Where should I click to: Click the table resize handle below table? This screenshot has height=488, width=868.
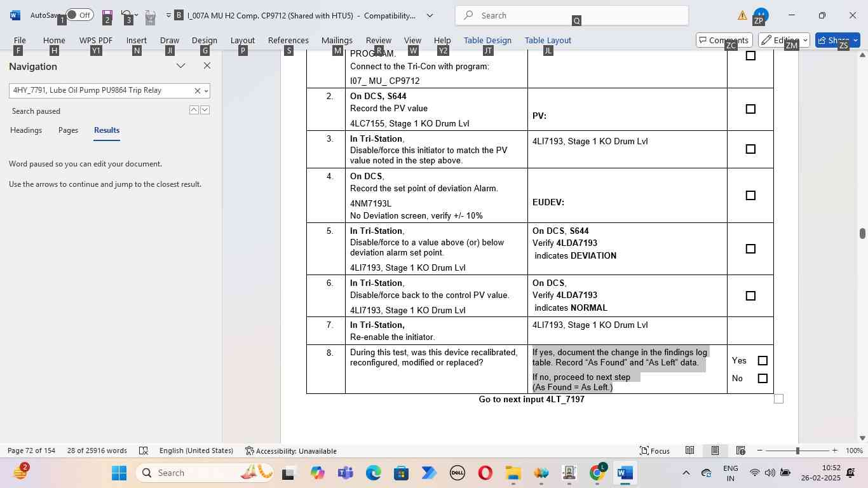point(778,399)
